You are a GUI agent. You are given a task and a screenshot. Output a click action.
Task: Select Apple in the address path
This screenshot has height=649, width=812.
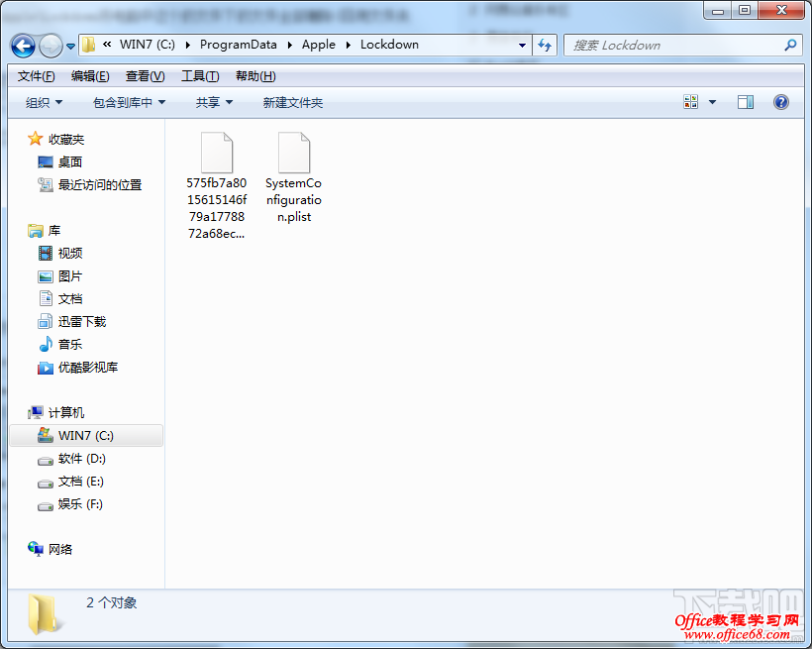(319, 45)
